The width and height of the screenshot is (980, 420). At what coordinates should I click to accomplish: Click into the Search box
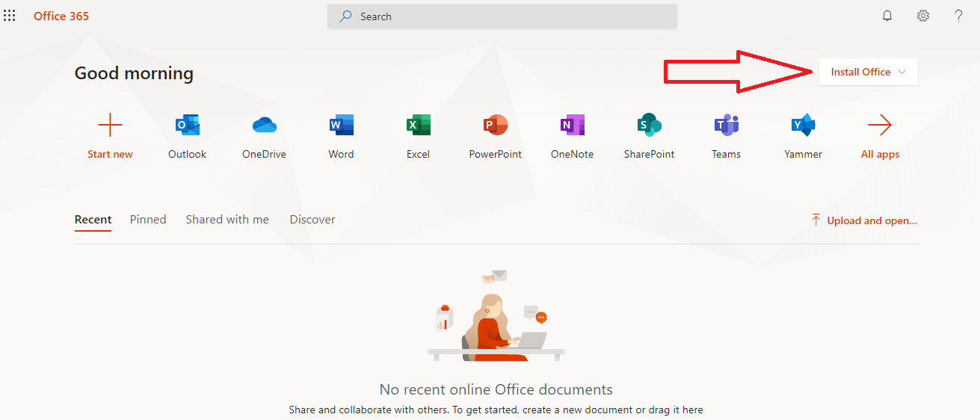[502, 16]
